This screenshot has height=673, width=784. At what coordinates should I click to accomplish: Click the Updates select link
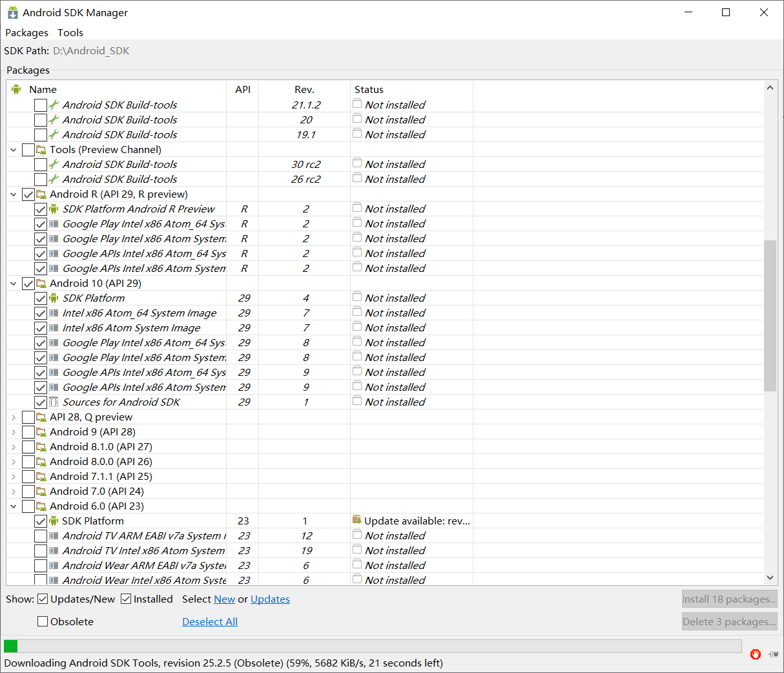coord(270,599)
